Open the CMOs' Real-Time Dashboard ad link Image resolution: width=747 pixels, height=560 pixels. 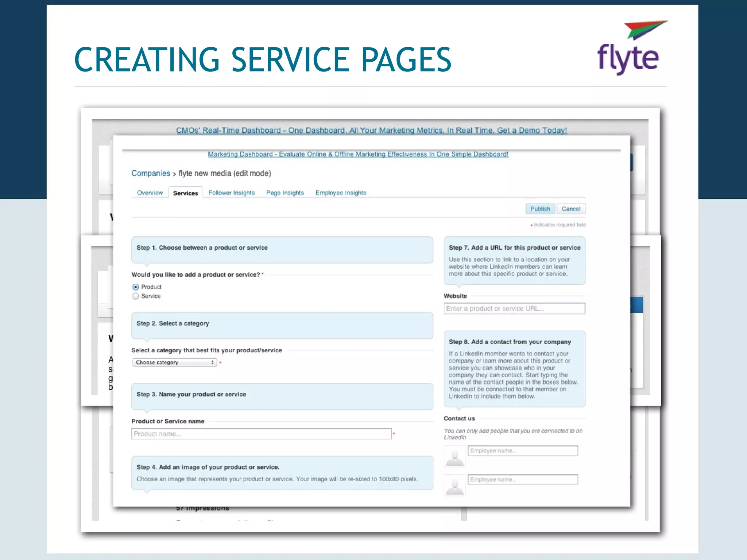point(371,130)
